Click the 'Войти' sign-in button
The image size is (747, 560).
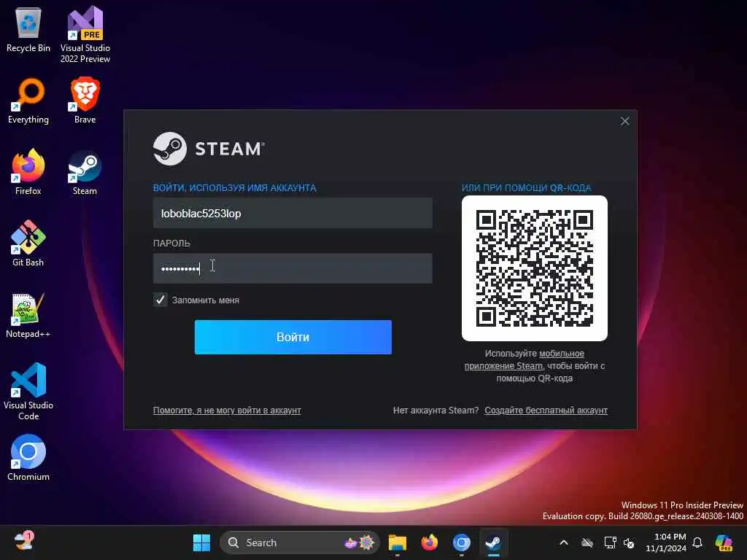(x=293, y=337)
